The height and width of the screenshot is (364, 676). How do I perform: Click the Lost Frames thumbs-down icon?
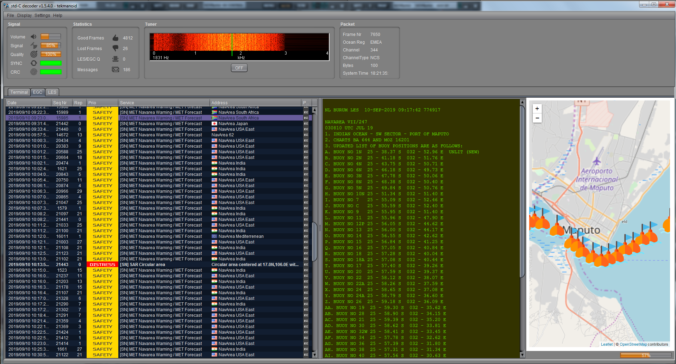tap(115, 48)
